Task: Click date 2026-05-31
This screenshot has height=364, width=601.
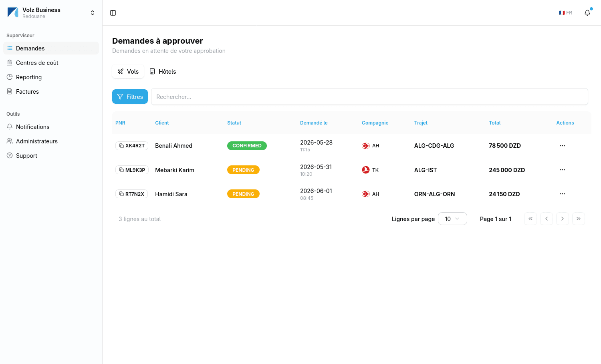Action: point(316,167)
